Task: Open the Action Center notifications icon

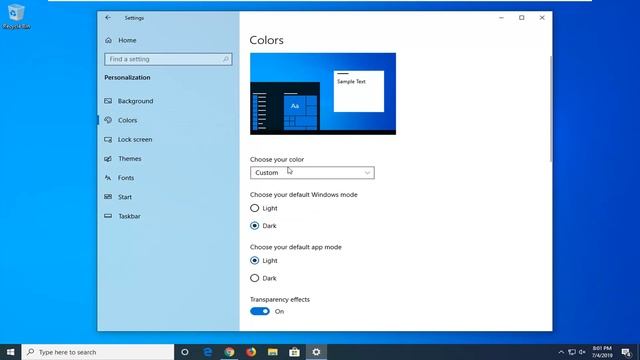Action: [x=626, y=352]
